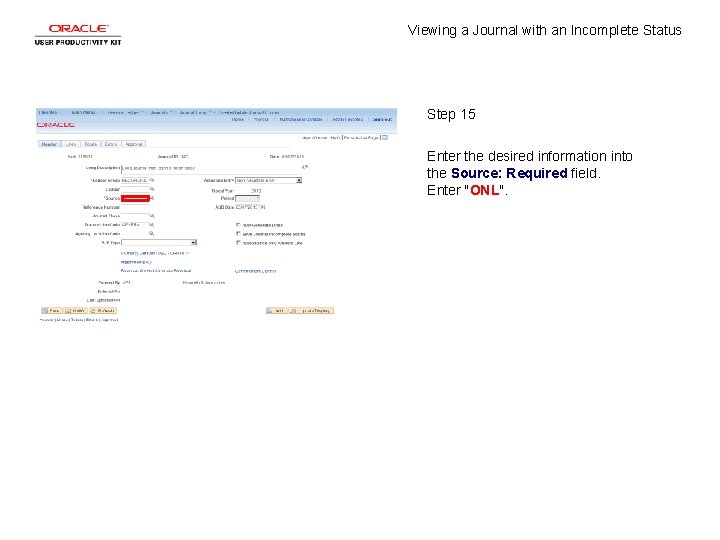Open lookup icon beside Transaction Code field

[x=152, y=225]
